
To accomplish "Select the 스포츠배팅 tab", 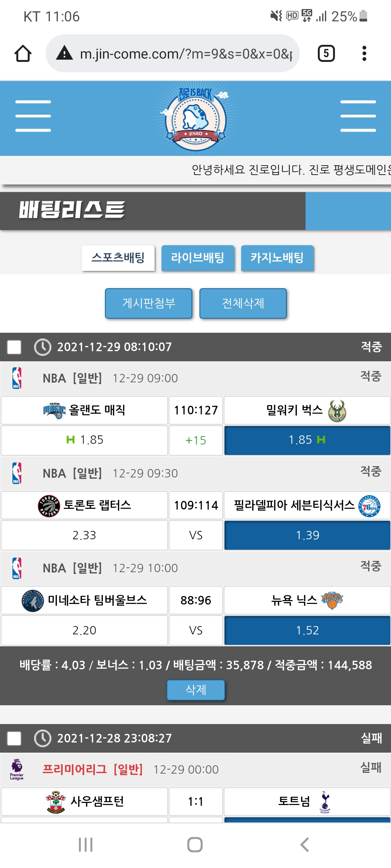I will tap(118, 258).
